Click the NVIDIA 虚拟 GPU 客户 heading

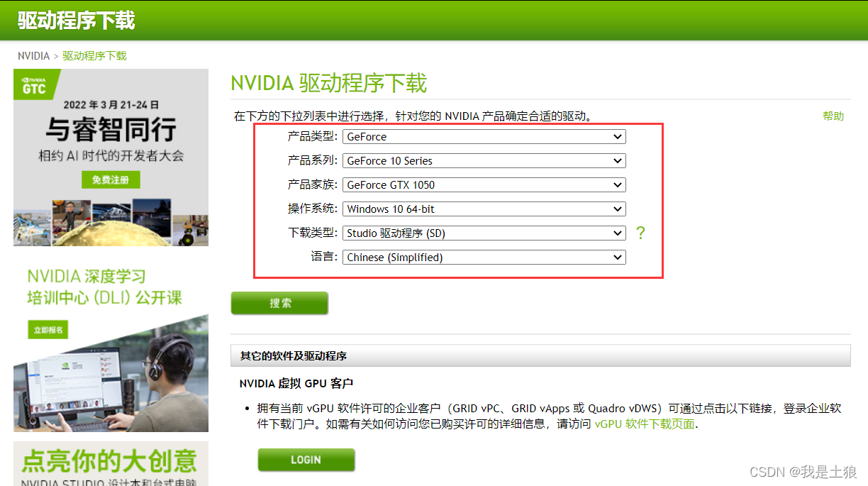pos(296,384)
